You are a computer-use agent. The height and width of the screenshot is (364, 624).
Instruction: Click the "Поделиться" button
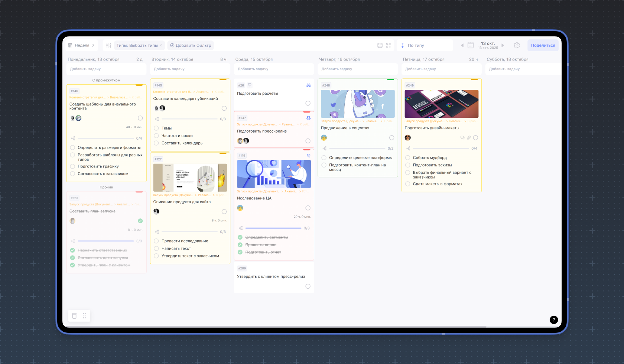tap(543, 45)
